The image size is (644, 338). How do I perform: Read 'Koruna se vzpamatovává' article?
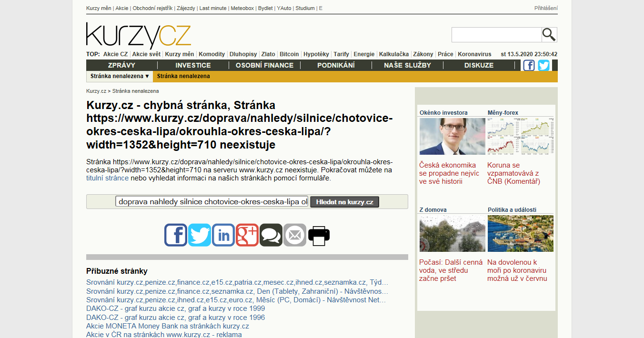click(513, 173)
